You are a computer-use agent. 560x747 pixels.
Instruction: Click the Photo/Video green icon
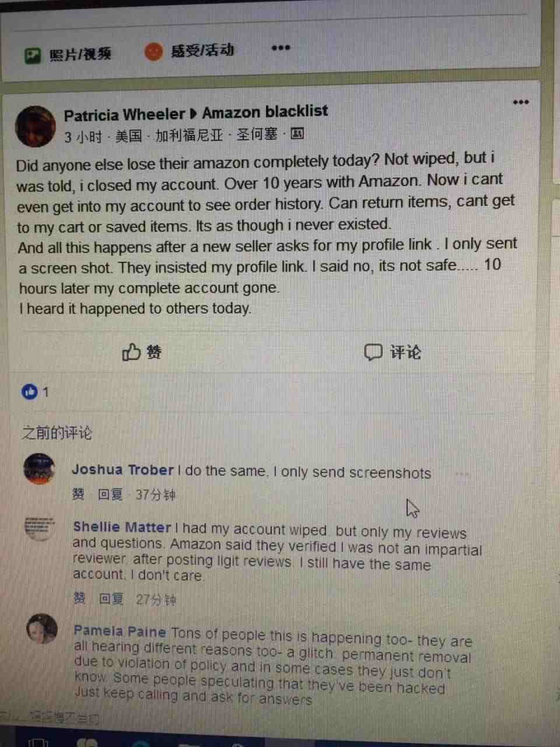click(33, 55)
